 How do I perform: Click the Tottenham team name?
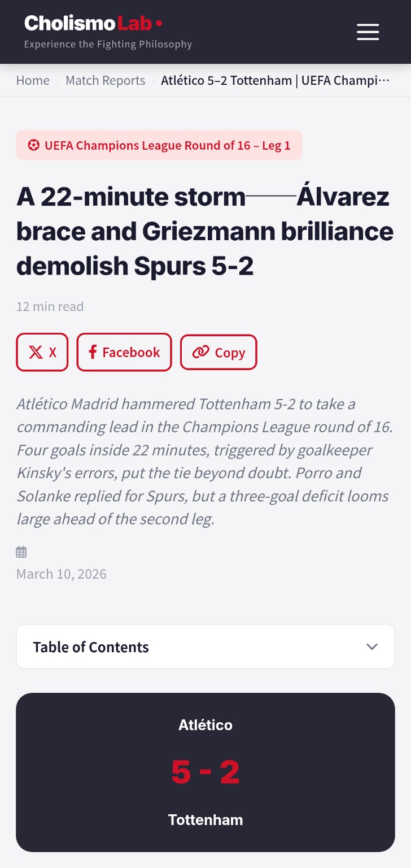(x=205, y=819)
